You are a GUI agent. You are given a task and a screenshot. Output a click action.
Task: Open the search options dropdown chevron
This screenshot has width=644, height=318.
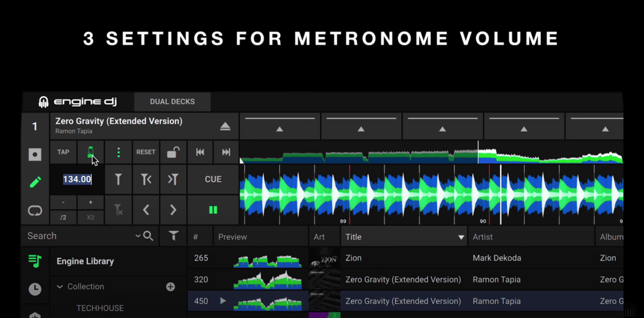point(138,236)
